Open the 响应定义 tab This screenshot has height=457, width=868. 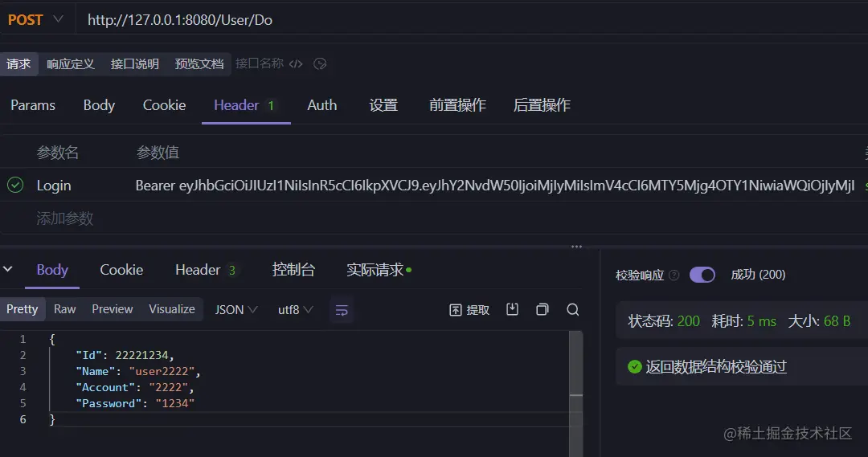coord(71,64)
